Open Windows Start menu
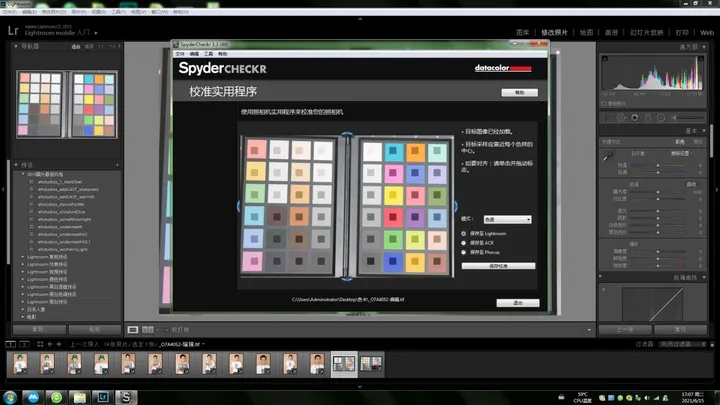Image resolution: width=720 pixels, height=405 pixels. (10, 397)
